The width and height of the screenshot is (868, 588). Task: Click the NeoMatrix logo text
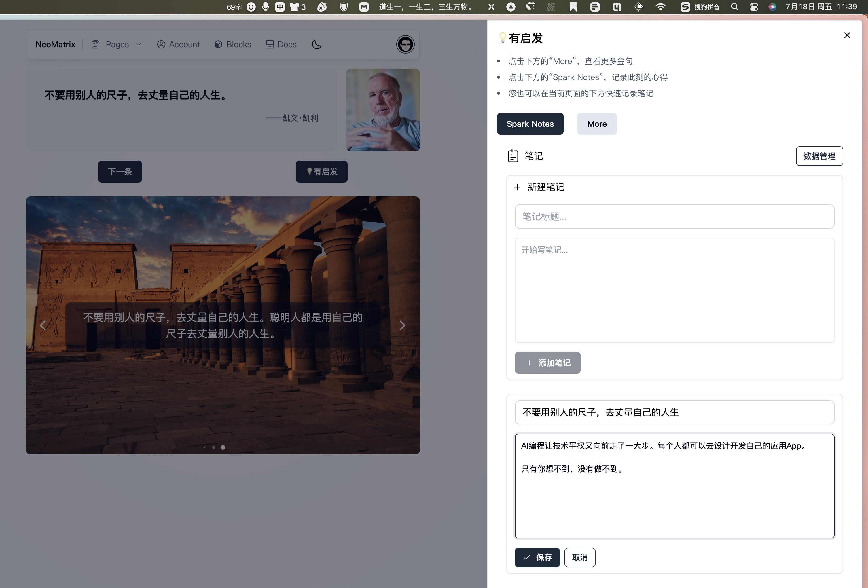tap(55, 44)
